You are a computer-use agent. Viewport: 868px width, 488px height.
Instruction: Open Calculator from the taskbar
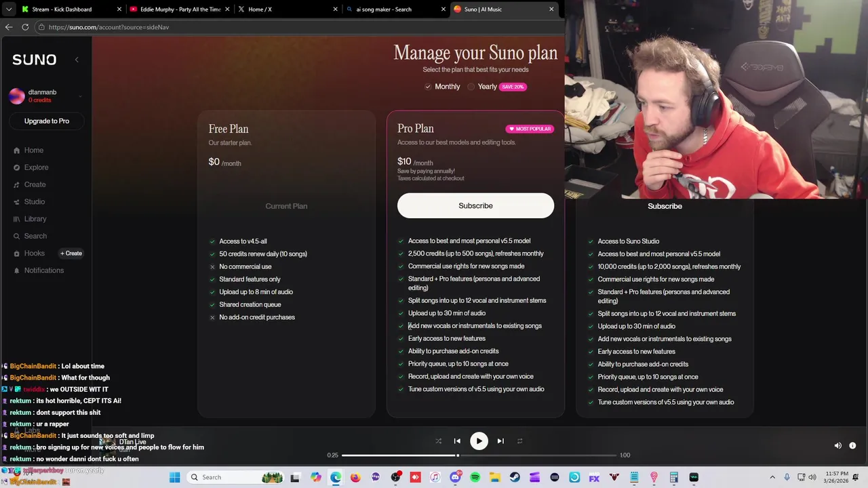[x=674, y=477]
